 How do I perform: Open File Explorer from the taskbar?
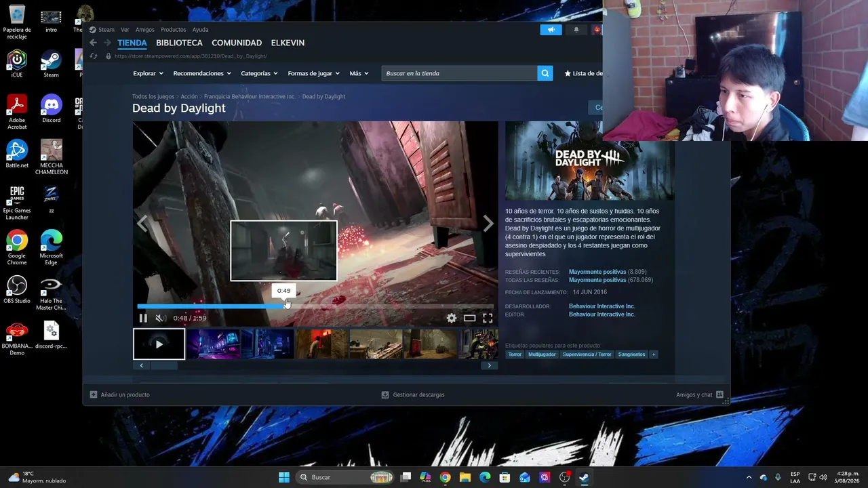pos(465,477)
